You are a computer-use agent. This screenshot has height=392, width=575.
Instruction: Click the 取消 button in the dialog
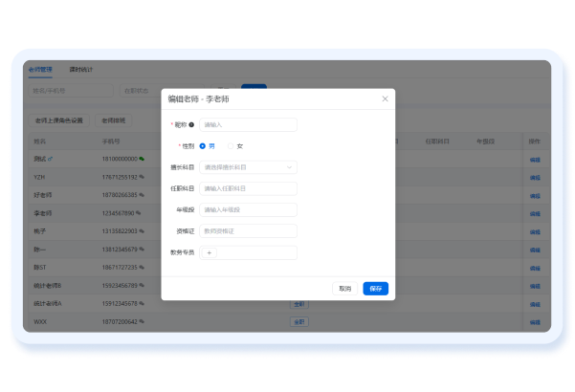pos(343,288)
